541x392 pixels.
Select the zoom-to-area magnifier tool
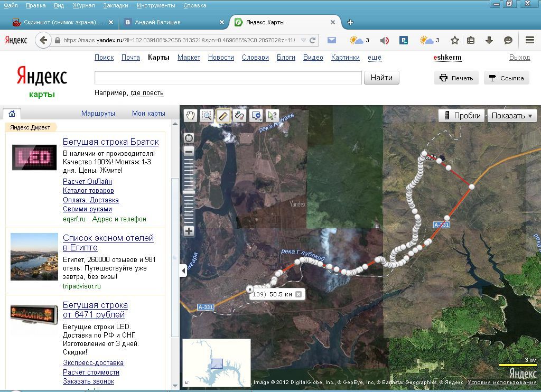(x=207, y=116)
